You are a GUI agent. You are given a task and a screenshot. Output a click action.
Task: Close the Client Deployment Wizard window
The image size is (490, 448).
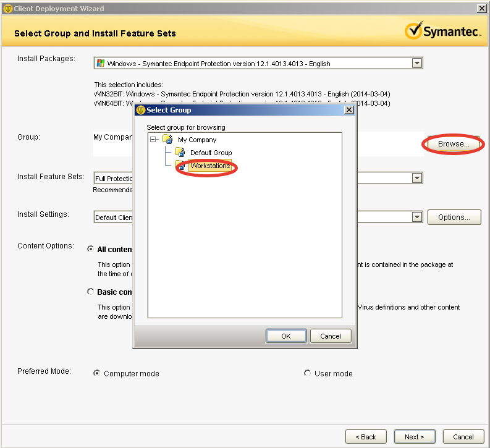tap(481, 9)
